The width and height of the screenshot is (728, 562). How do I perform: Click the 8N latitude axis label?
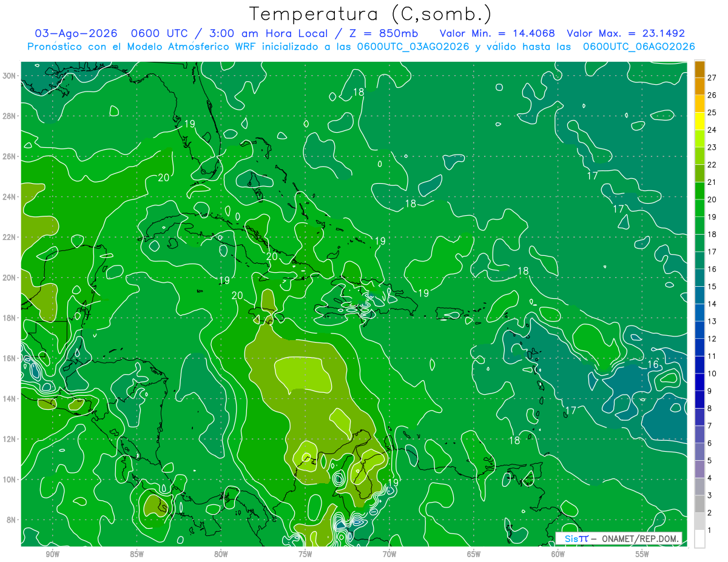tap(12, 520)
